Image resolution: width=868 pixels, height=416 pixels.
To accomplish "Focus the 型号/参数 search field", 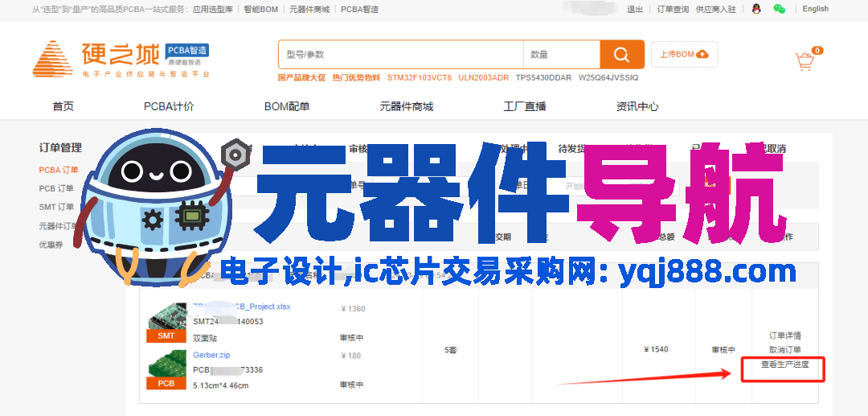I will tap(401, 54).
